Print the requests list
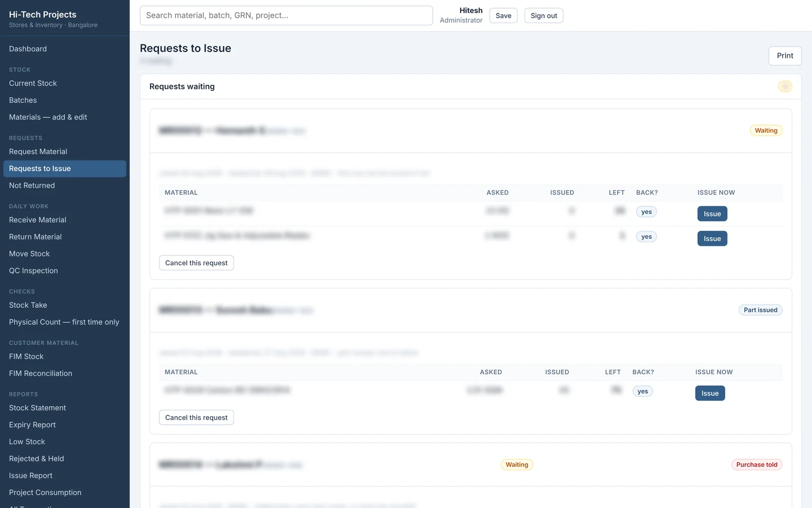 pyautogui.click(x=785, y=56)
